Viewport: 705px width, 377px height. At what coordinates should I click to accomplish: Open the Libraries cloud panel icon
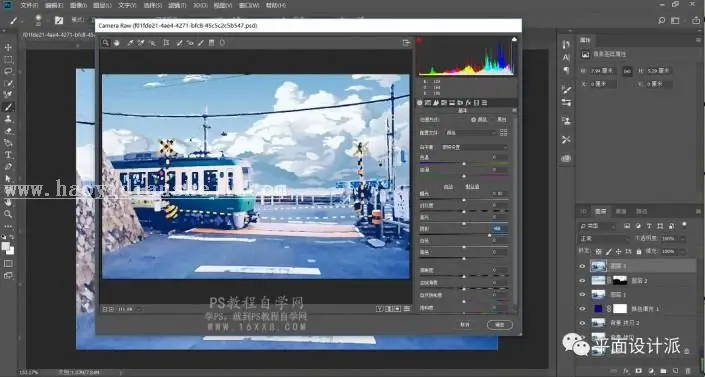coord(566,158)
